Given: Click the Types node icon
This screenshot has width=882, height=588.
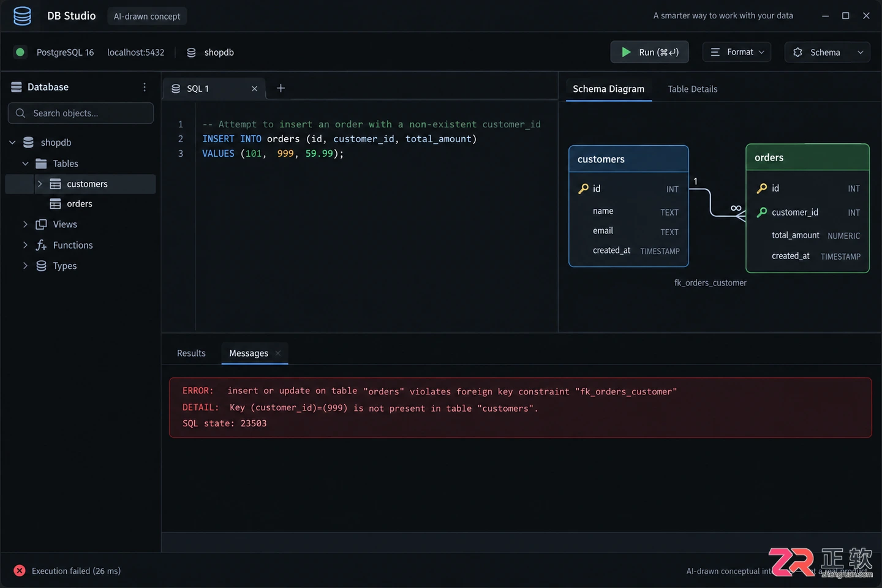Looking at the screenshot, I should (x=41, y=266).
